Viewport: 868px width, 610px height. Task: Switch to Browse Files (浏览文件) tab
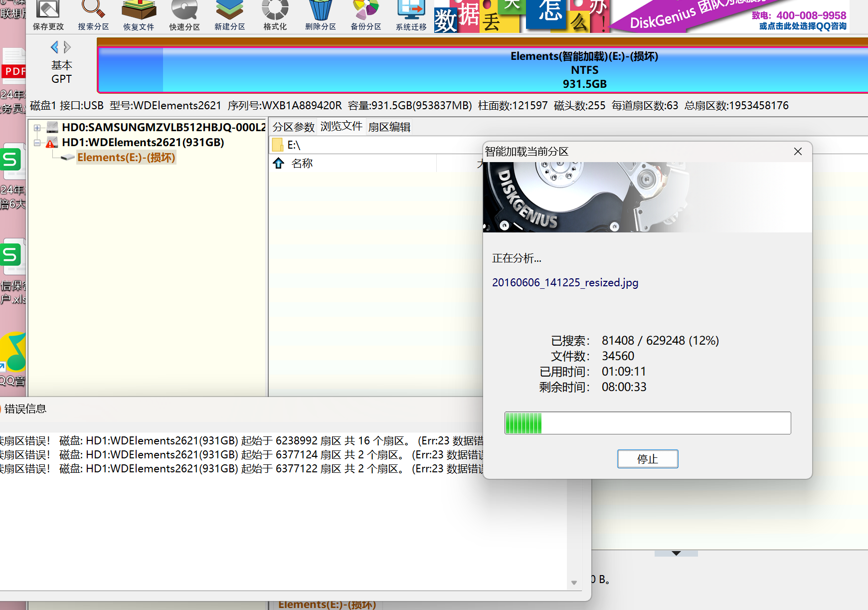pos(341,126)
